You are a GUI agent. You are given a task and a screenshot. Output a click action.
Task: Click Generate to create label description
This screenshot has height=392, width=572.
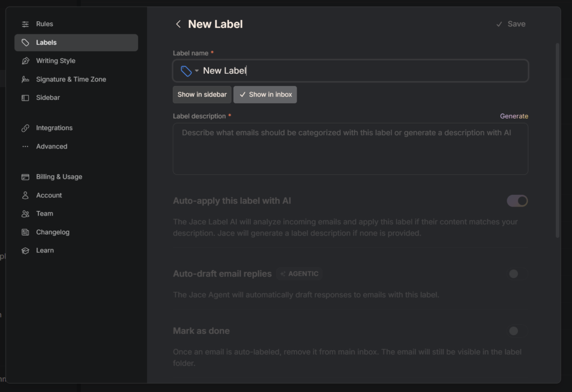[513, 116]
